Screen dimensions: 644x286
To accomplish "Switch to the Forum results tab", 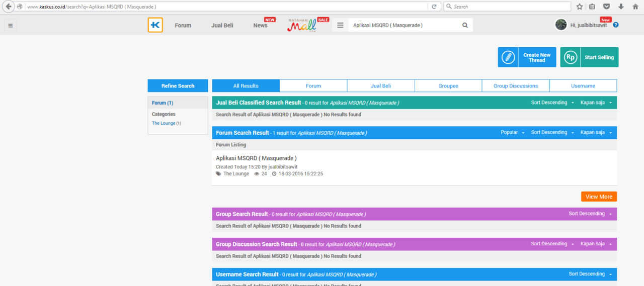I will click(313, 86).
